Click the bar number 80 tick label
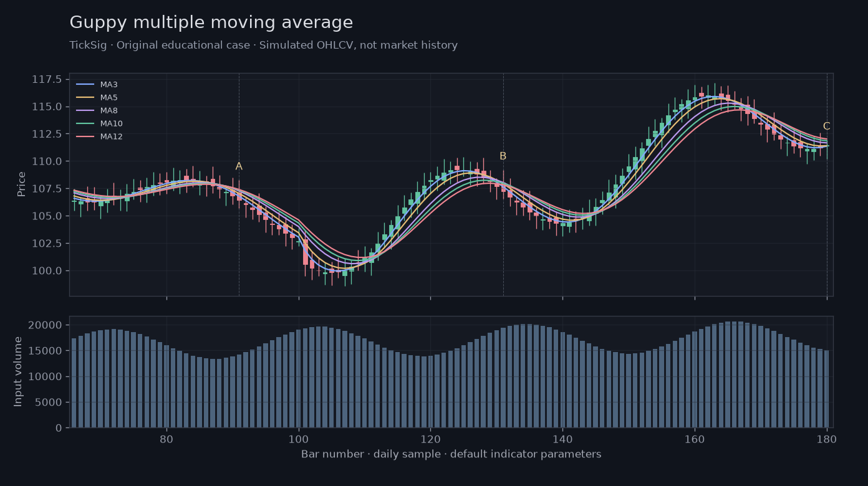The height and width of the screenshot is (486, 868). pos(166,438)
